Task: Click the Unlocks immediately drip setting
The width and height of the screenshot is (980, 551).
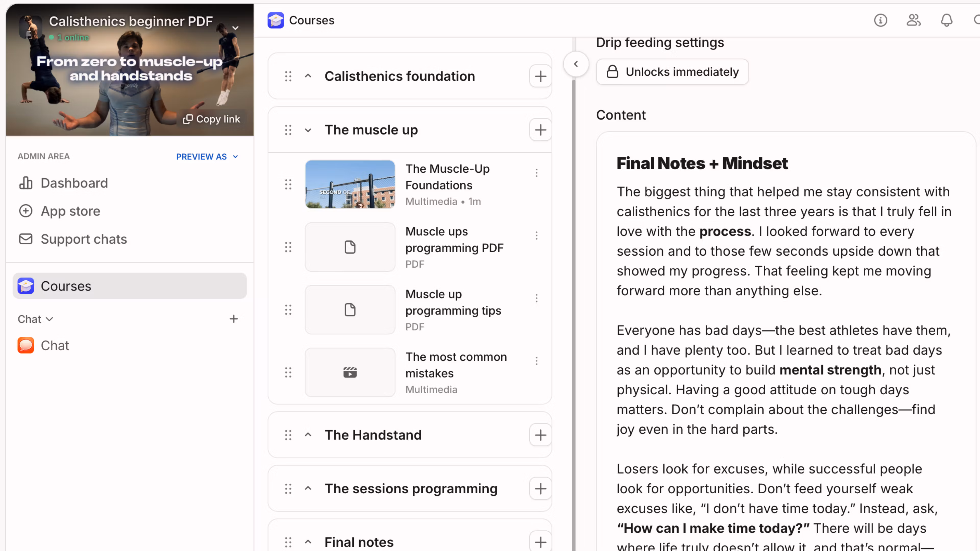Action: (672, 72)
